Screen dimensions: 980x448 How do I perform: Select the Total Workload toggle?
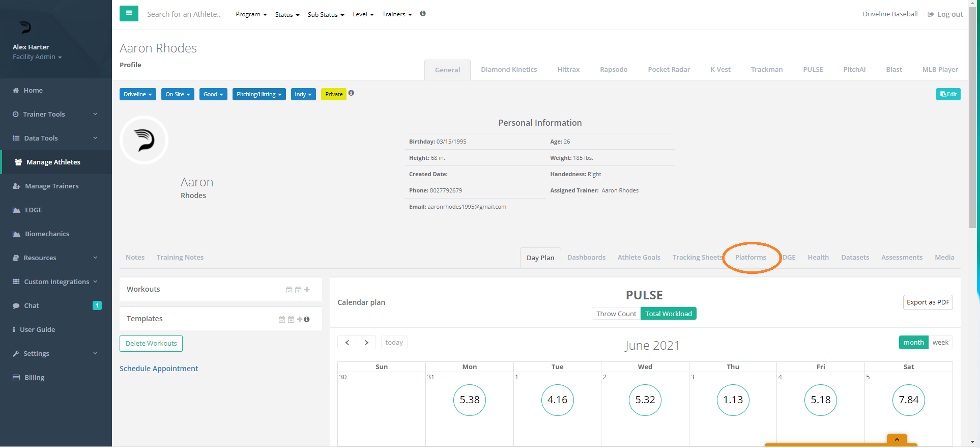pyautogui.click(x=668, y=314)
